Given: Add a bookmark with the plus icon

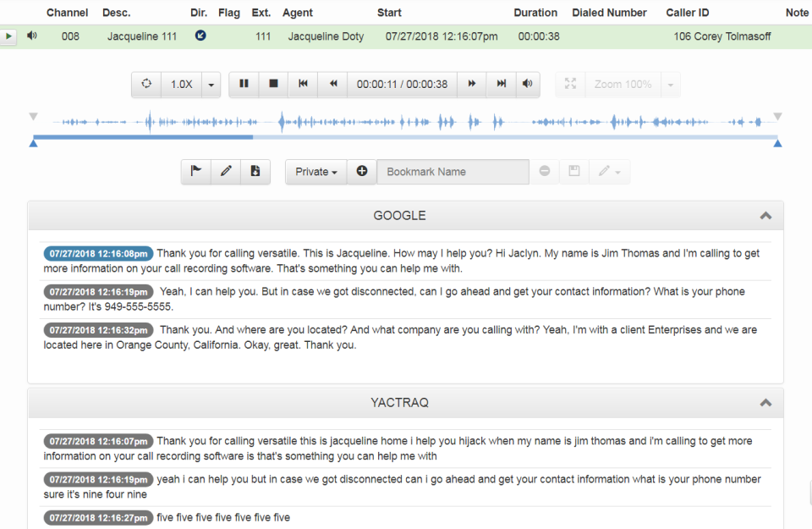Looking at the screenshot, I should point(361,171).
